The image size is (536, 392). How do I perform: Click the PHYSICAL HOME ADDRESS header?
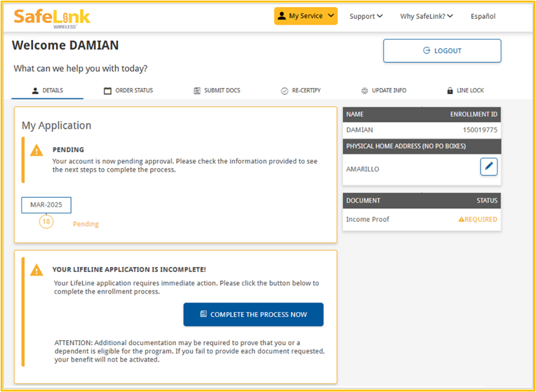(x=406, y=146)
